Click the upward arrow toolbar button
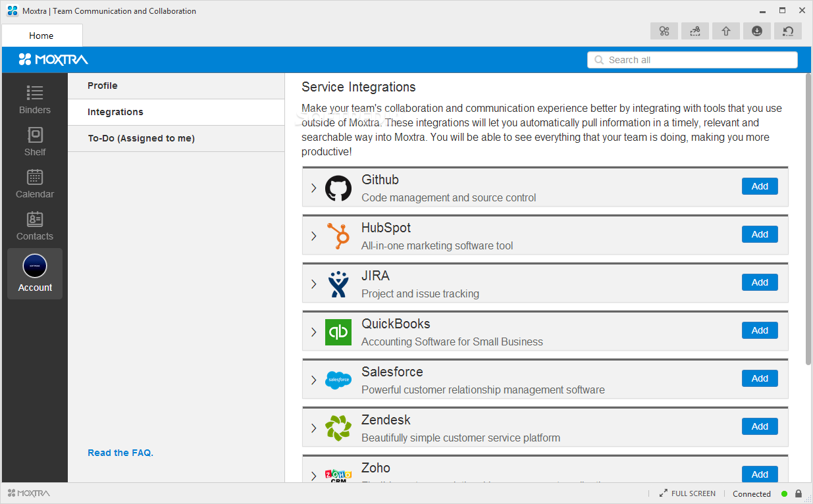Screen dimensions: 813x504 pyautogui.click(x=726, y=31)
